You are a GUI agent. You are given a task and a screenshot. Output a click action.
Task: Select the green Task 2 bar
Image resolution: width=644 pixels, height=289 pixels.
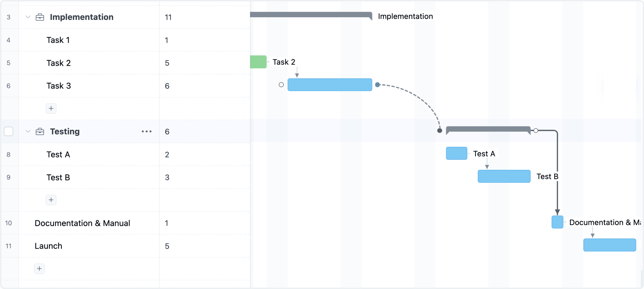(x=258, y=61)
